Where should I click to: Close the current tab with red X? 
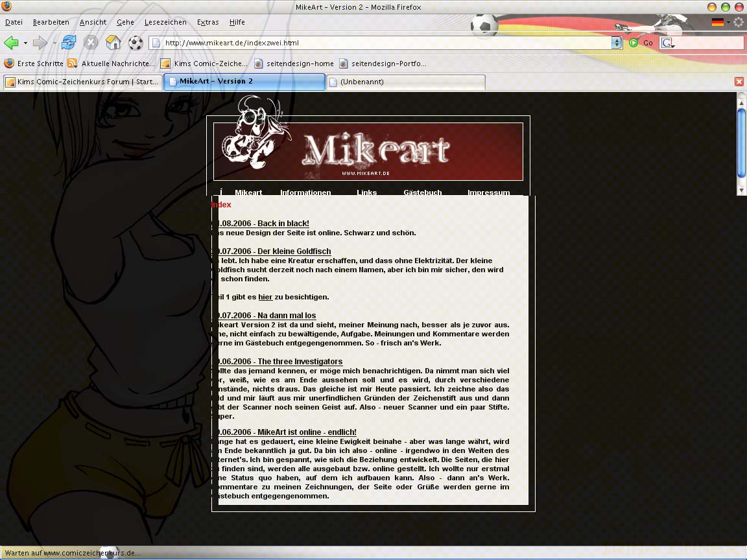[x=739, y=82]
